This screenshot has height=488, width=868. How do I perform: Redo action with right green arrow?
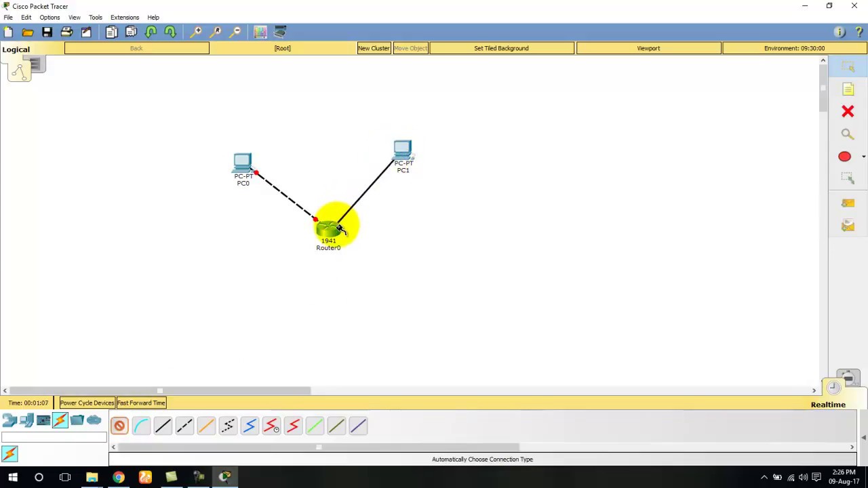click(170, 32)
